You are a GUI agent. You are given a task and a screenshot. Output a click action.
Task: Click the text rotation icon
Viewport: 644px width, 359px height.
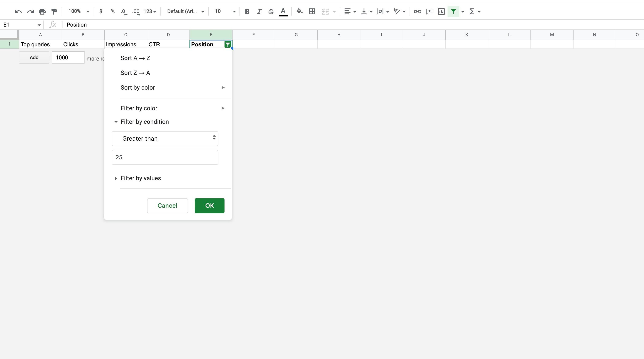397,12
